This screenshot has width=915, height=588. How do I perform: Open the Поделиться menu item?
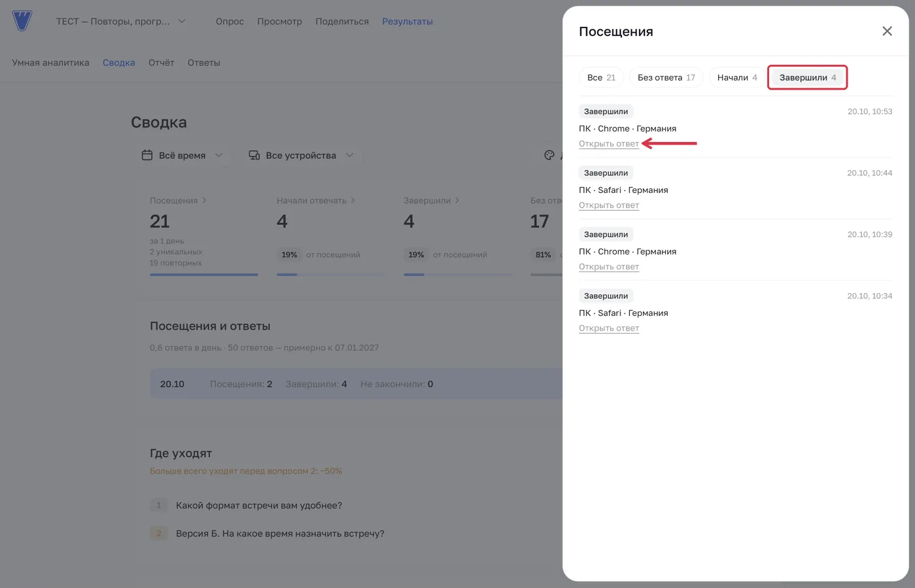[342, 22]
